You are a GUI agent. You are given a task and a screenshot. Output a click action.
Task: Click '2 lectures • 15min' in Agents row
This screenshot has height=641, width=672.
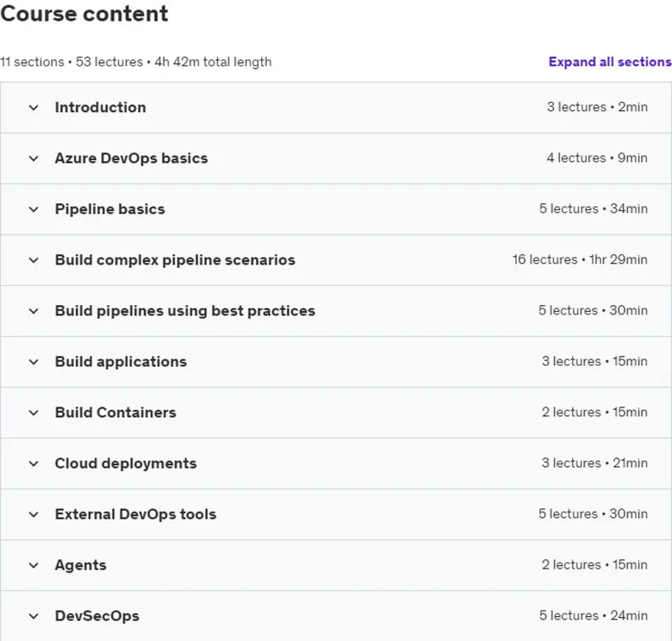click(594, 564)
